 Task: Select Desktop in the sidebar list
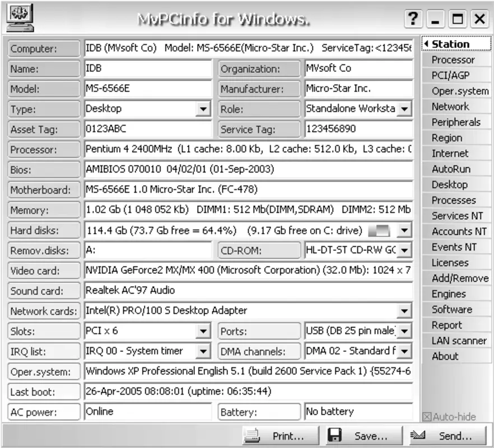tap(456, 185)
